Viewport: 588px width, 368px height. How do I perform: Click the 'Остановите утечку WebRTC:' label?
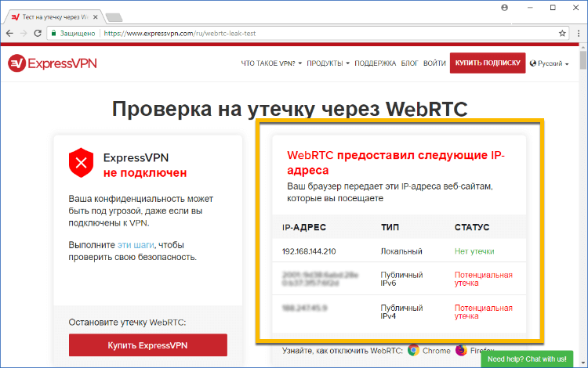click(127, 323)
